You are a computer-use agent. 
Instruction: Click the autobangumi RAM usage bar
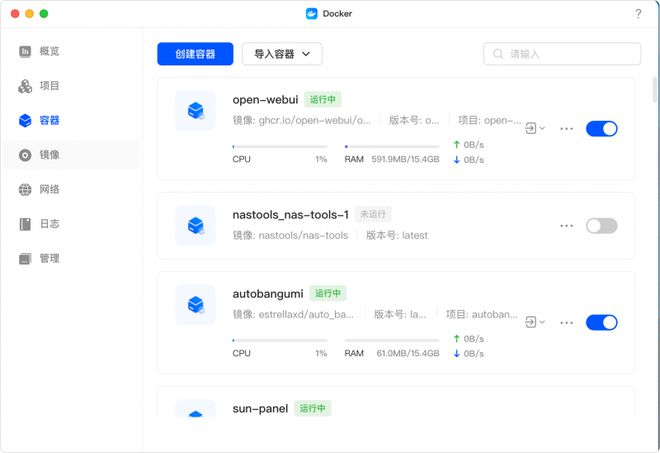pyautogui.click(x=392, y=340)
